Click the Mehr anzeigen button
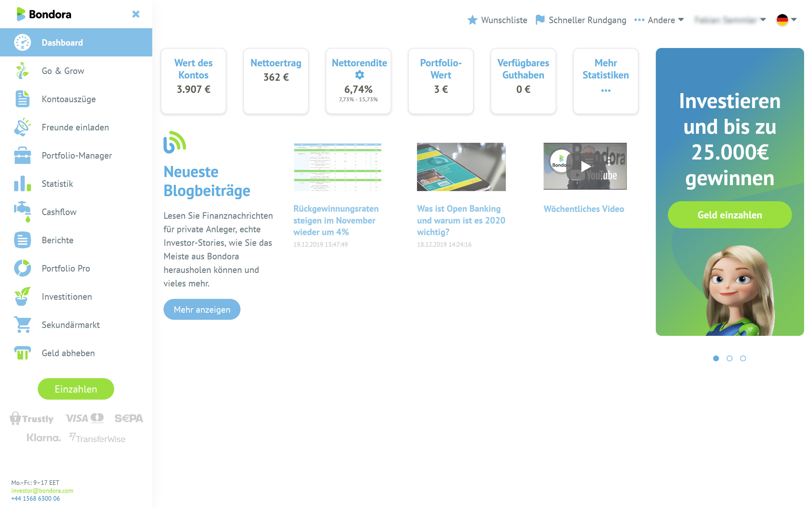The image size is (812, 508). pos(202,309)
